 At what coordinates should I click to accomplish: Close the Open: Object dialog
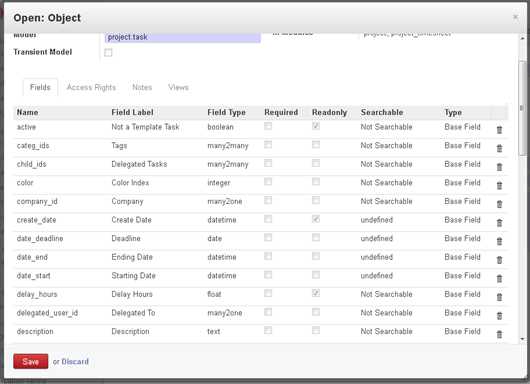(x=515, y=17)
